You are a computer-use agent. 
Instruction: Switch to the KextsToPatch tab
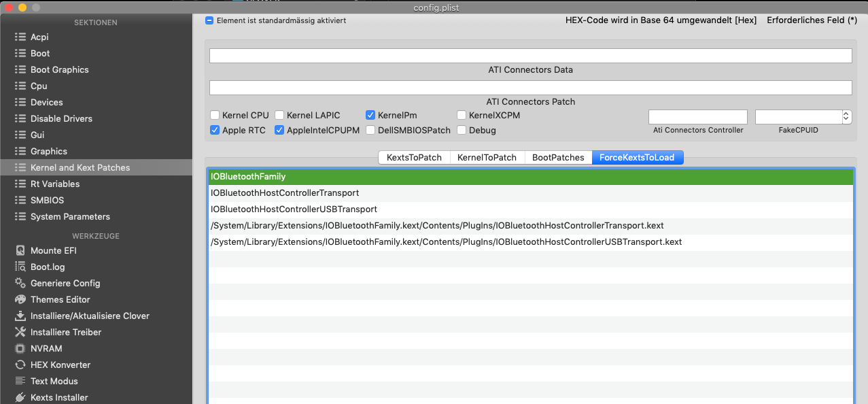point(414,157)
